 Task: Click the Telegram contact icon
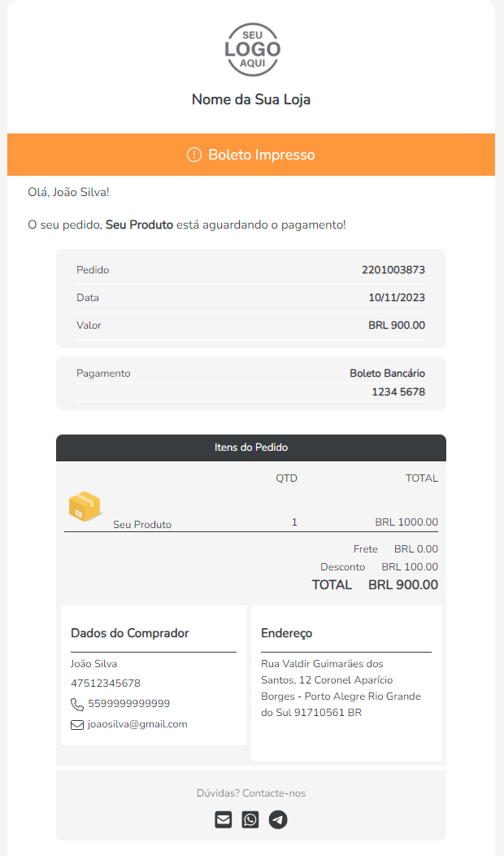click(278, 819)
